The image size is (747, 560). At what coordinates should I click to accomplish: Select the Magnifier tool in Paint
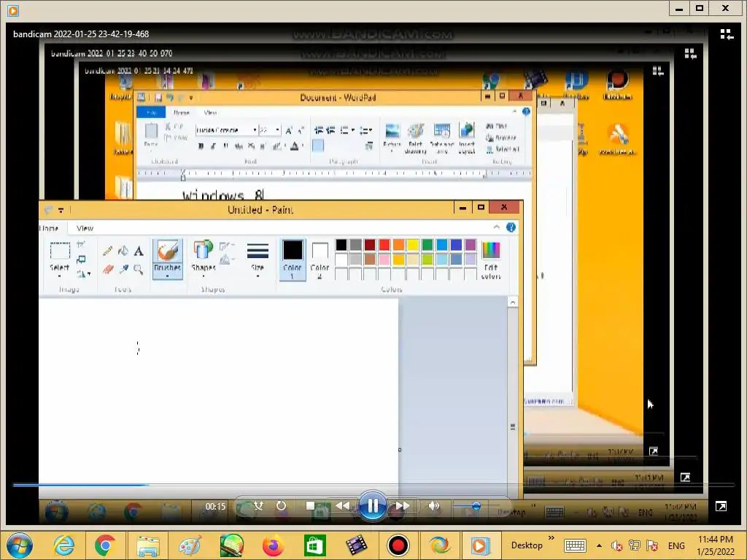(x=139, y=270)
